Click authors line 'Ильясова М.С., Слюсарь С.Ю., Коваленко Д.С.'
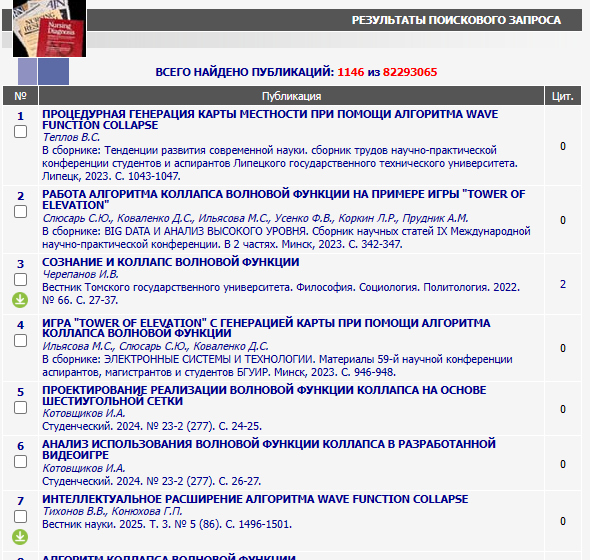Image resolution: width=590 pixels, height=560 pixels. coord(155,346)
